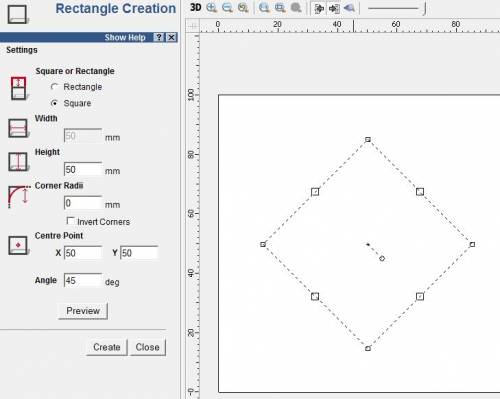Click the Height dimension icon
This screenshot has width=500, height=399.
pyautogui.click(x=18, y=162)
